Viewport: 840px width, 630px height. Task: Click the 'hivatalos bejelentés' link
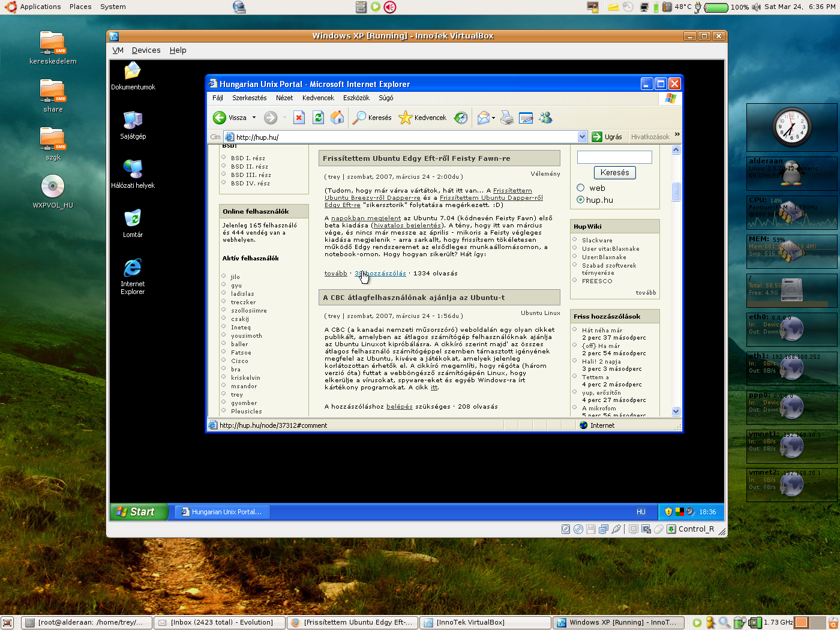pos(407,226)
